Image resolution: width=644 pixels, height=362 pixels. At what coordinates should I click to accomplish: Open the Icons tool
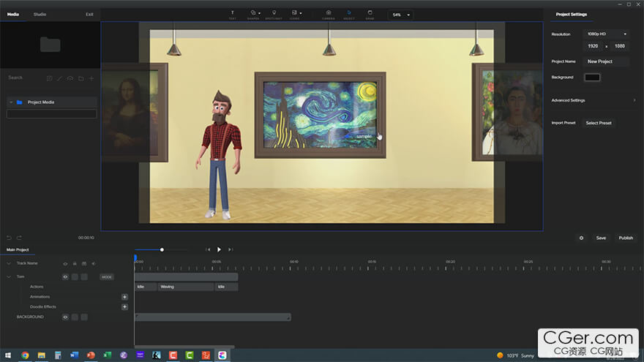click(294, 15)
